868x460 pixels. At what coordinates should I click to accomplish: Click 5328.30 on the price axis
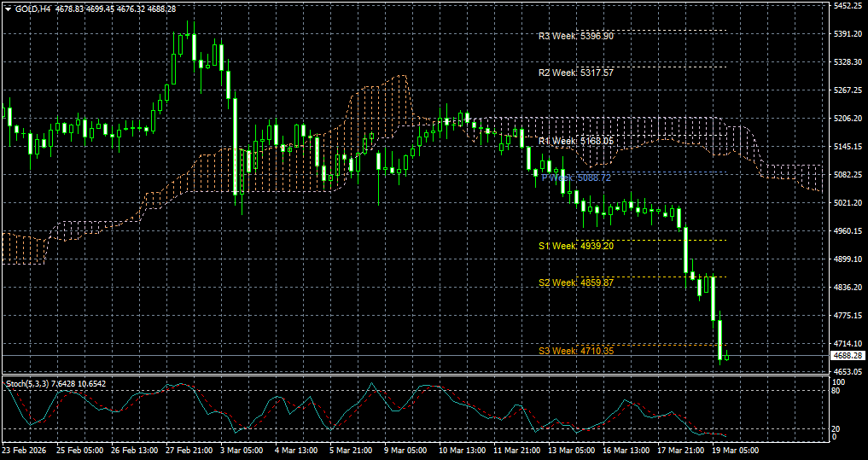[848, 62]
